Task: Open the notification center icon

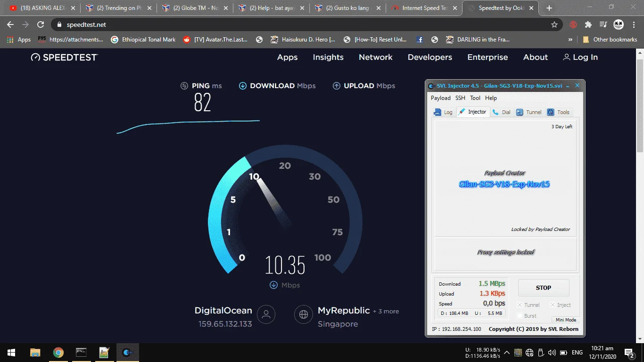Action: pyautogui.click(x=629, y=353)
